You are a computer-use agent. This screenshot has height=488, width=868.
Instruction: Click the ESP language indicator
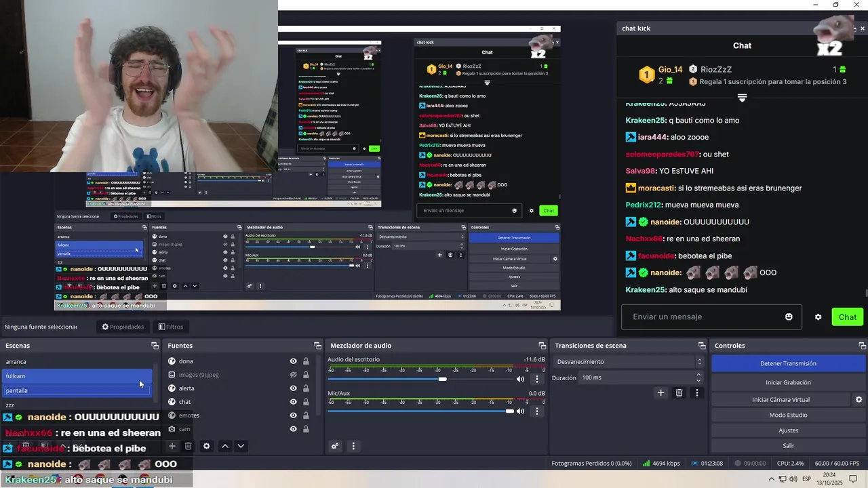(807, 479)
